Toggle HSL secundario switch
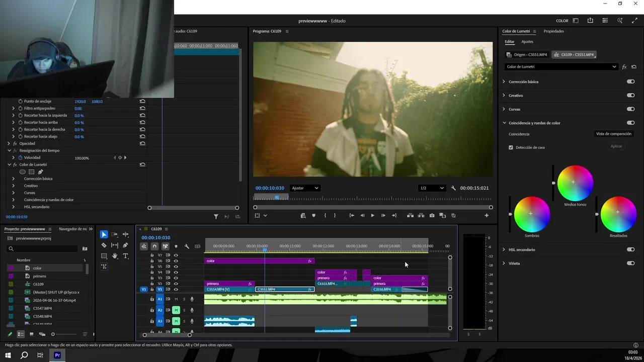The width and height of the screenshot is (644, 362). (630, 249)
